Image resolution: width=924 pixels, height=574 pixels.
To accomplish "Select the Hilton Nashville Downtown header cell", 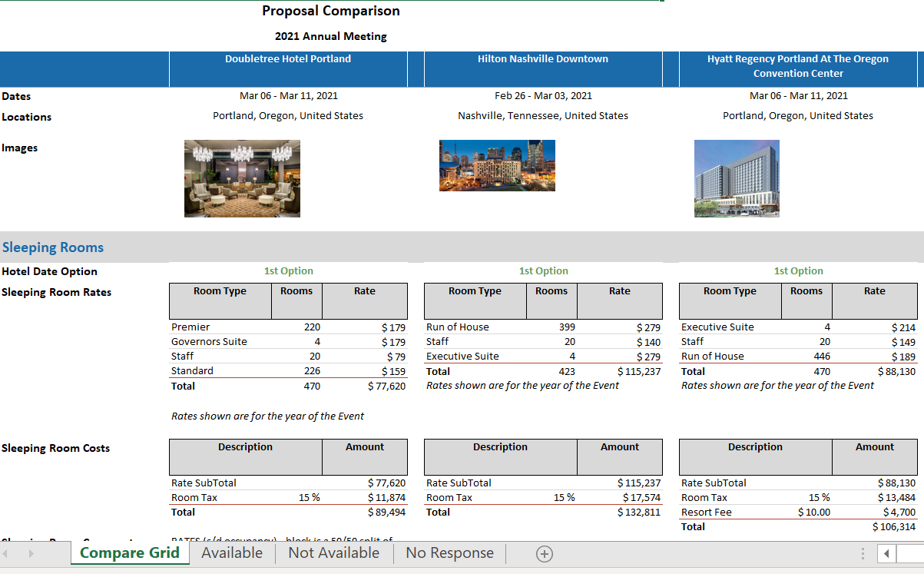I will 542,59.
